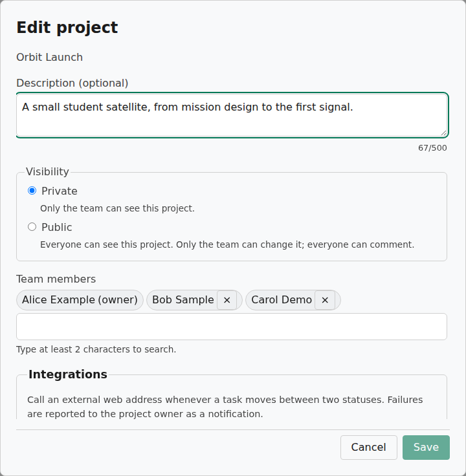This screenshot has width=466, height=476.
Task: Remove Carol Demo from team members
Action: [x=325, y=300]
